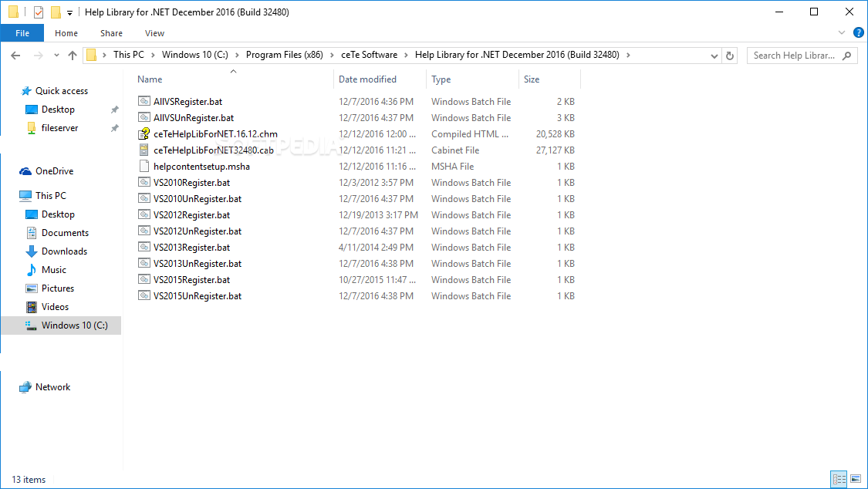The image size is (868, 489).
Task: Select file VS2012Register.bat
Action: 191,214
